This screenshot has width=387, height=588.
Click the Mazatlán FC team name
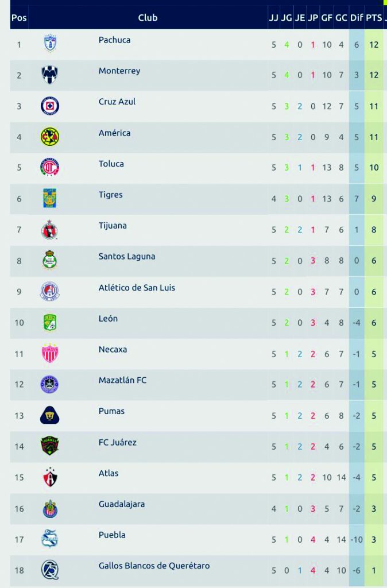tap(122, 380)
